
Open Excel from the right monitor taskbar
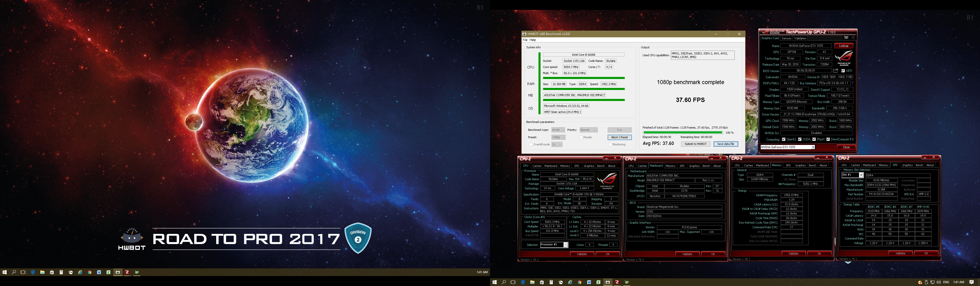598,282
